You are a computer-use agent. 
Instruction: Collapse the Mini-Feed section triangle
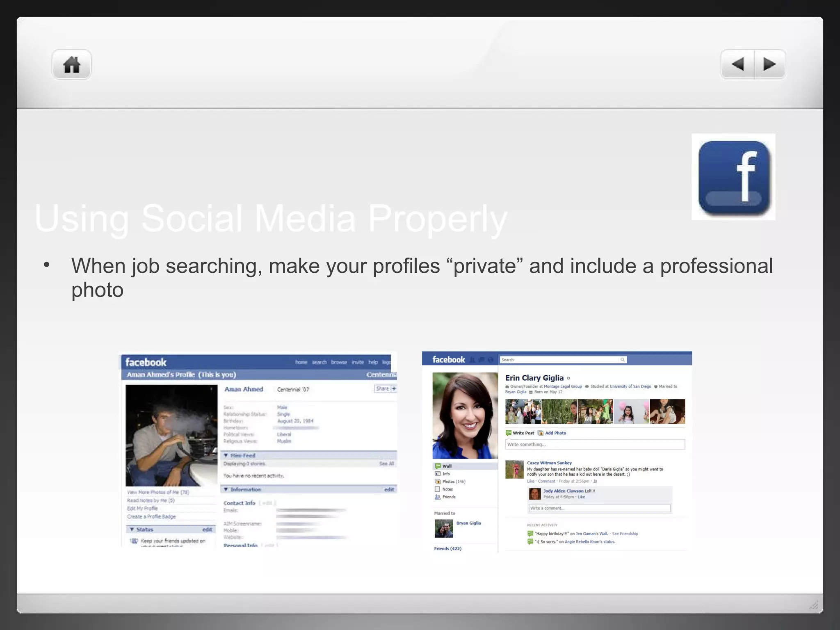tap(226, 455)
